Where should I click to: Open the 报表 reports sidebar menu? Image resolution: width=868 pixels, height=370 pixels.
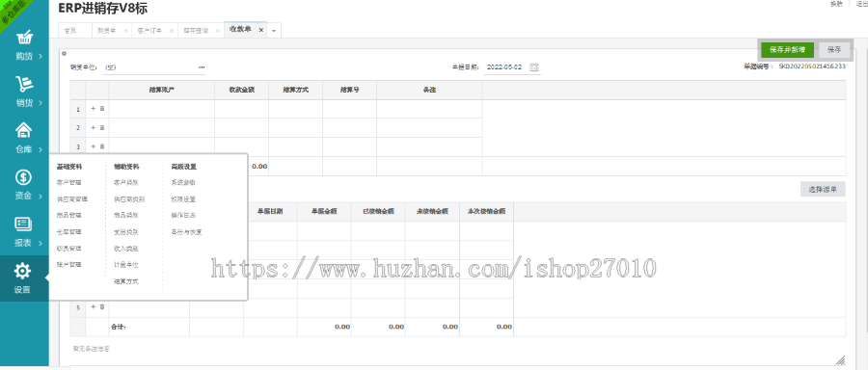pos(24,232)
